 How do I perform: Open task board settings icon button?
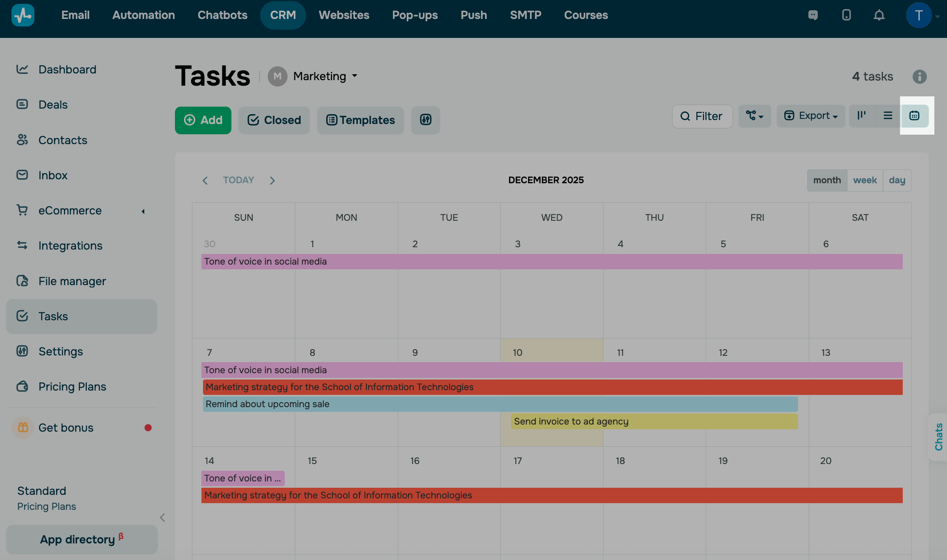tap(425, 120)
